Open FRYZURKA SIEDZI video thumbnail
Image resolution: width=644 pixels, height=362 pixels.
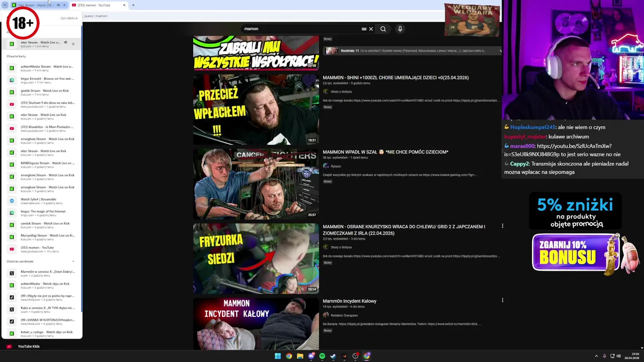256,258
